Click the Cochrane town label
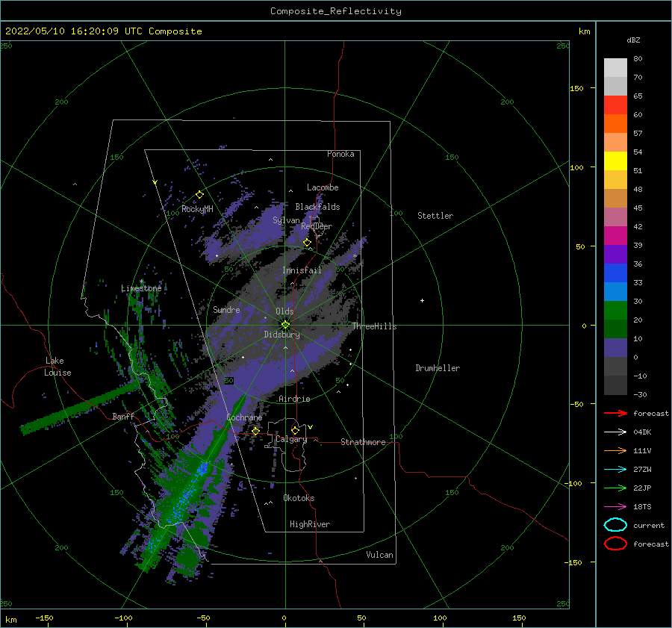The width and height of the screenshot is (672, 628). tap(244, 417)
